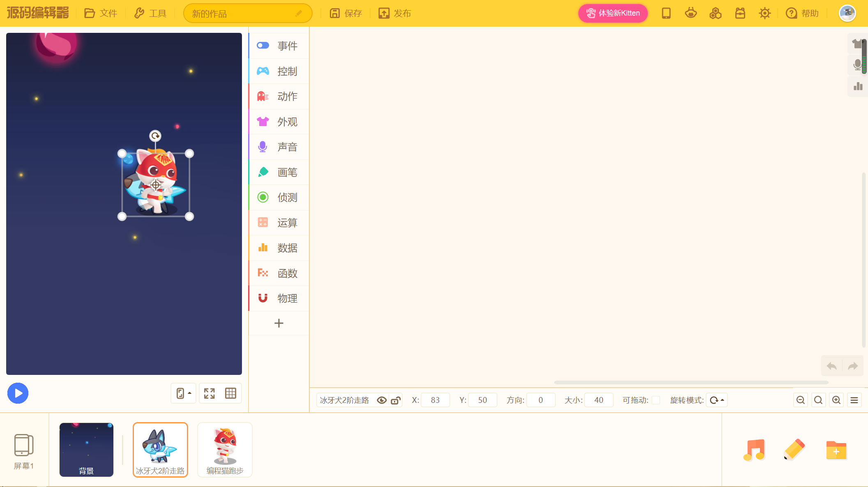The image size is (868, 487).
Task: Select the 背景 background thumbnail
Action: [86, 450]
